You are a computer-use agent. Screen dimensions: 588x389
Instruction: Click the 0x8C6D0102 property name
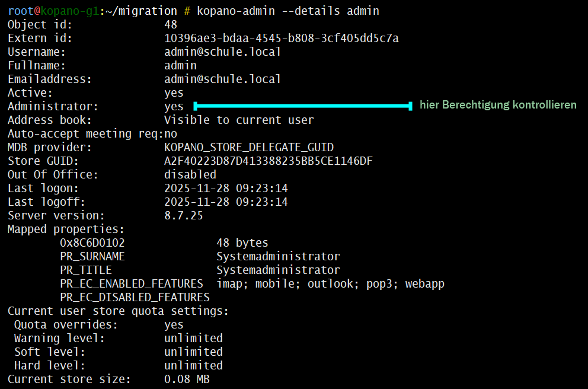point(92,243)
